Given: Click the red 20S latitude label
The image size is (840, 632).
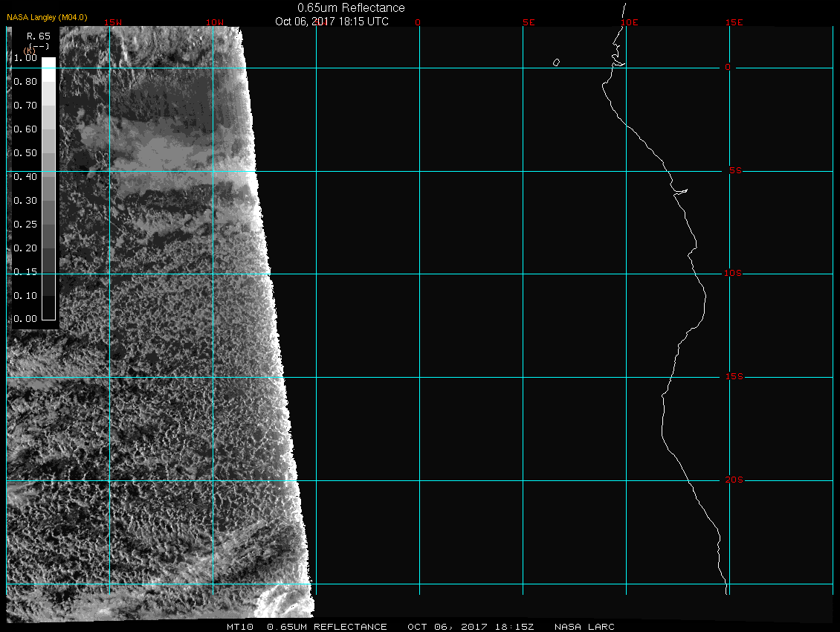Looking at the screenshot, I should (733, 480).
